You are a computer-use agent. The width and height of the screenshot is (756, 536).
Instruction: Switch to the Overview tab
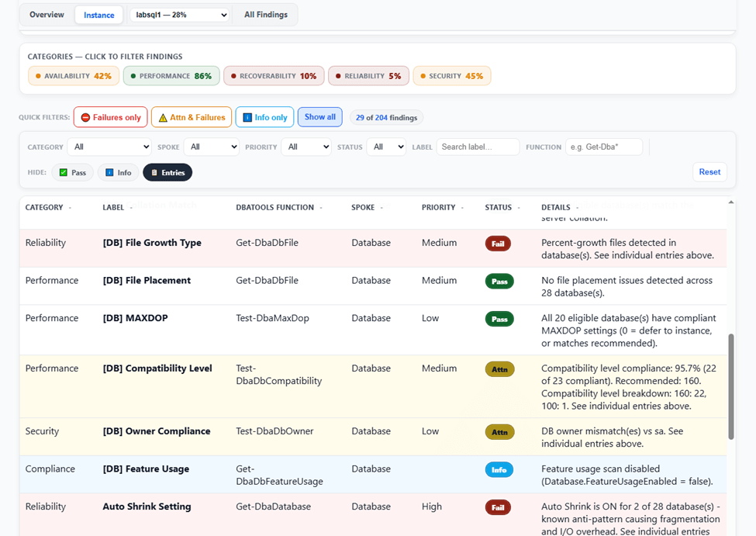47,15
